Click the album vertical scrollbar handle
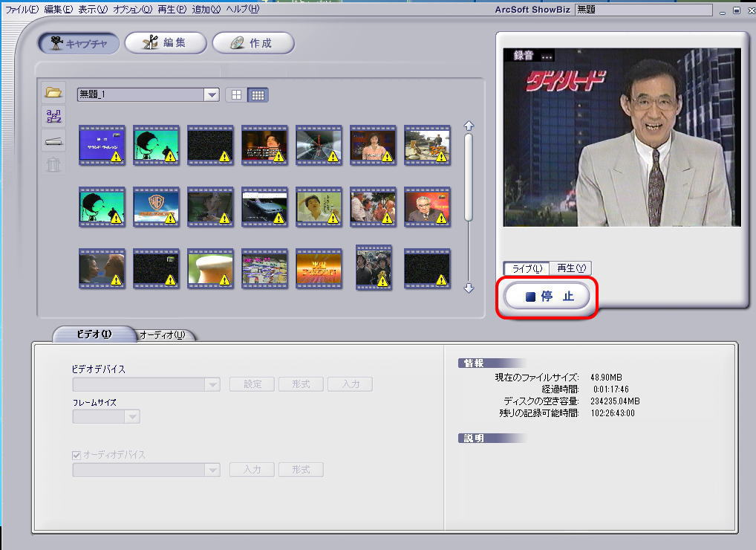This screenshot has width=756, height=550. (468, 178)
